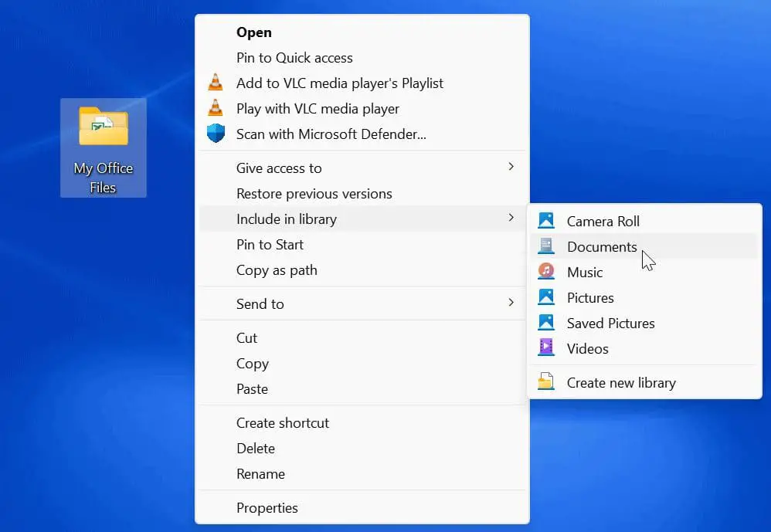
Task: Select Pin to Quick access
Action: coord(362,58)
